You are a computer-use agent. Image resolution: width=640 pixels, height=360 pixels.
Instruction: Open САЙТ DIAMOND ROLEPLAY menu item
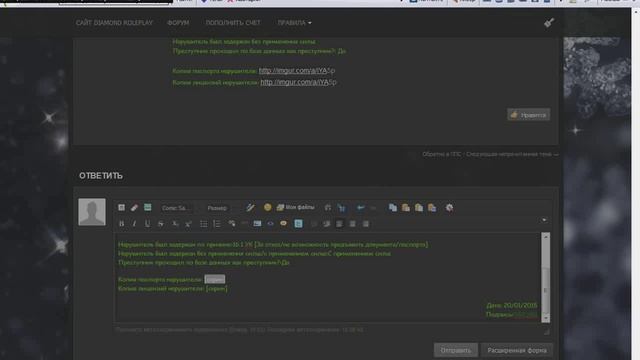click(114, 23)
